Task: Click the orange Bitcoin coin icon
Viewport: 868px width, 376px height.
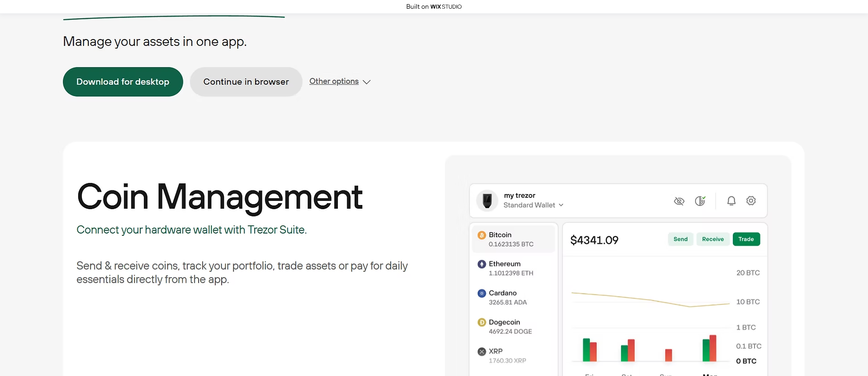Action: click(482, 235)
